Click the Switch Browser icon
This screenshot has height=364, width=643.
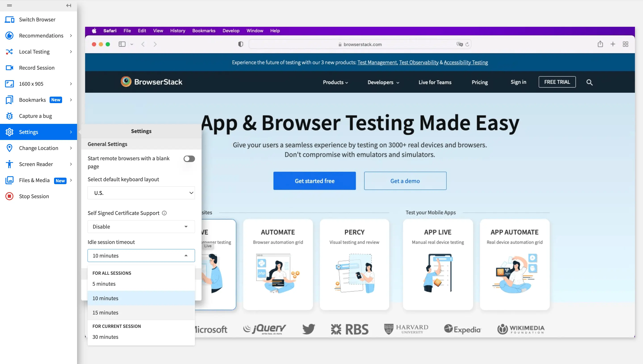point(10,19)
